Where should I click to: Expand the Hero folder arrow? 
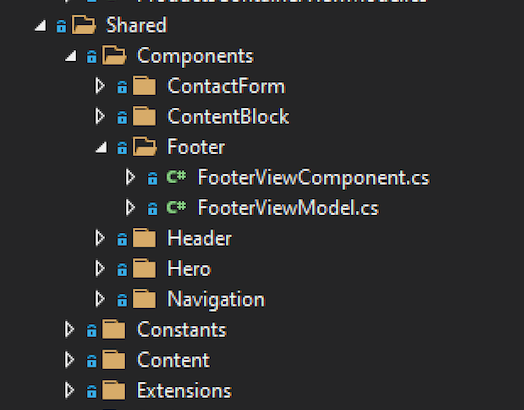[100, 268]
